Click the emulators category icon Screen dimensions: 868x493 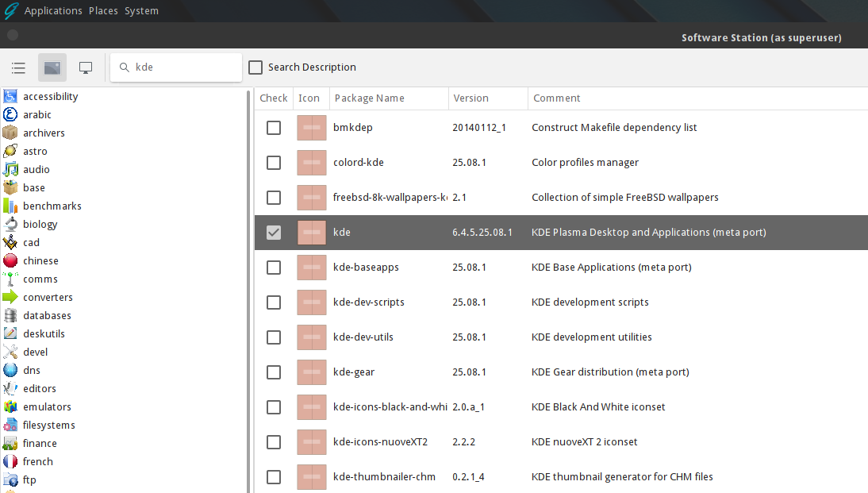(x=10, y=406)
